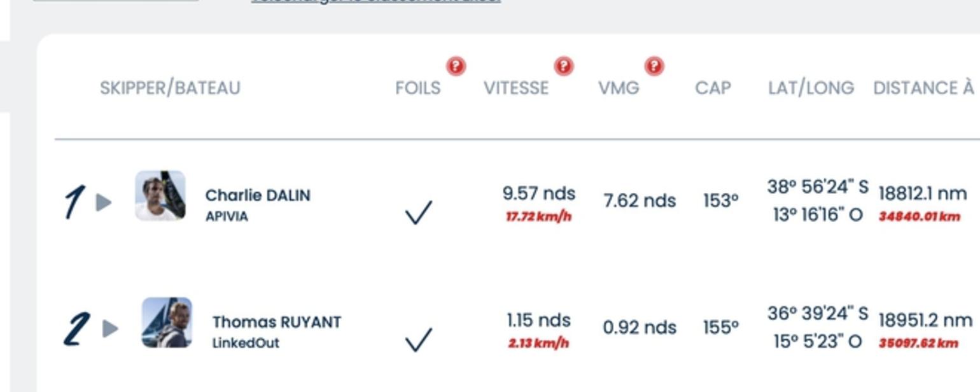Click the APIVIA boat name
Screen dimensions: 980x392
tap(227, 216)
